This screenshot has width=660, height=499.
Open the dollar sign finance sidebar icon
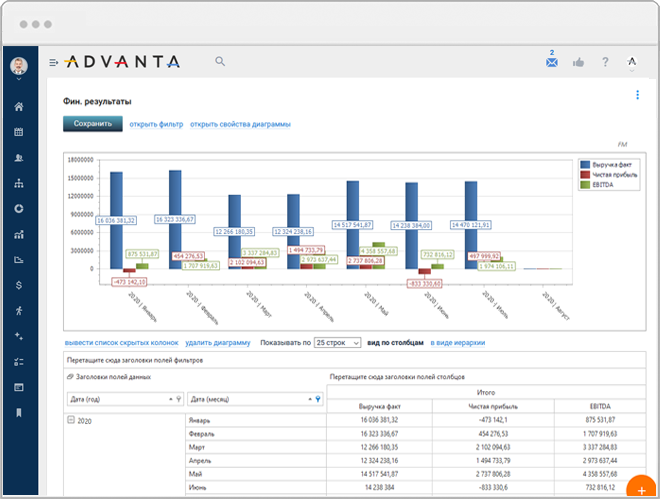click(19, 285)
